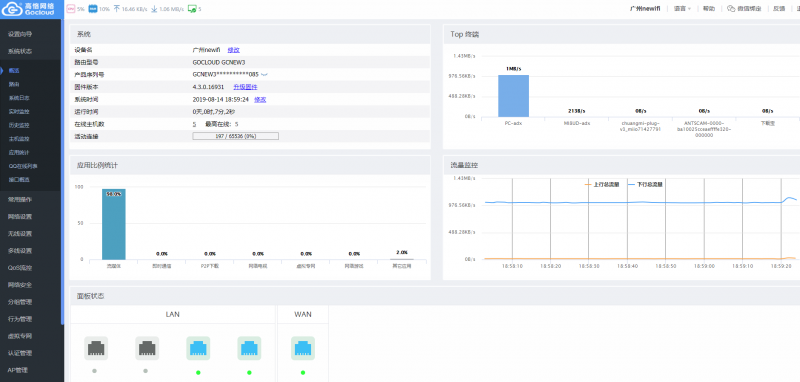The width and height of the screenshot is (800, 382).
Task: Click the '18:59:00' time axis label
Action: click(704, 266)
